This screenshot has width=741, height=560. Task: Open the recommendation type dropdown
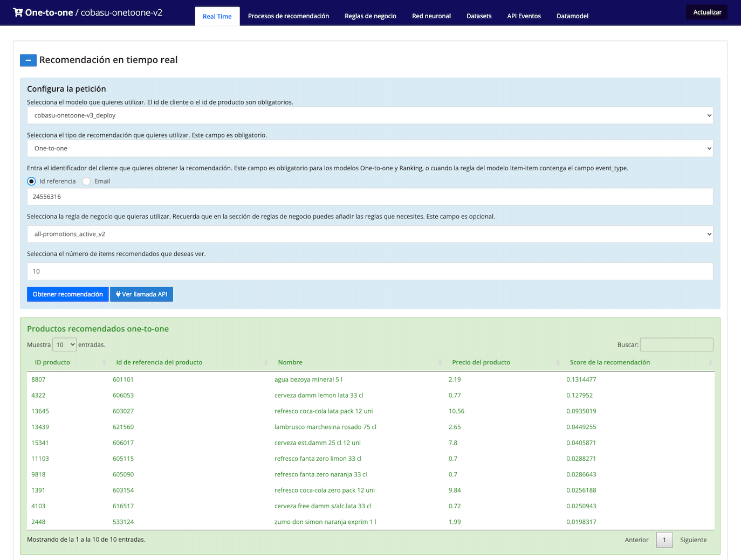point(370,149)
